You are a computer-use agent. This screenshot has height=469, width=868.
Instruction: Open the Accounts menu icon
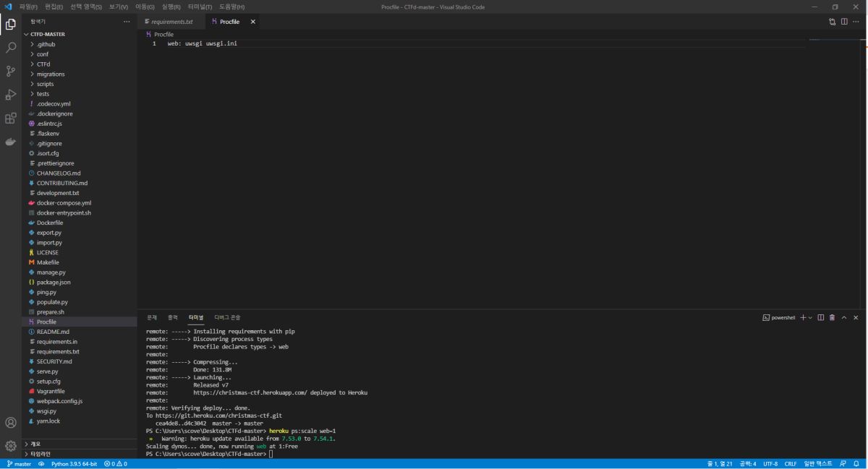(x=11, y=423)
